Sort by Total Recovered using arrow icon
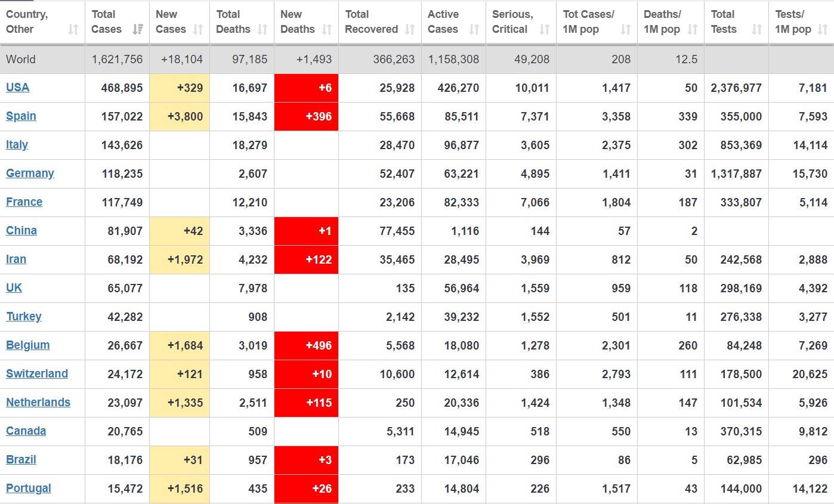This screenshot has width=834, height=504. click(409, 29)
